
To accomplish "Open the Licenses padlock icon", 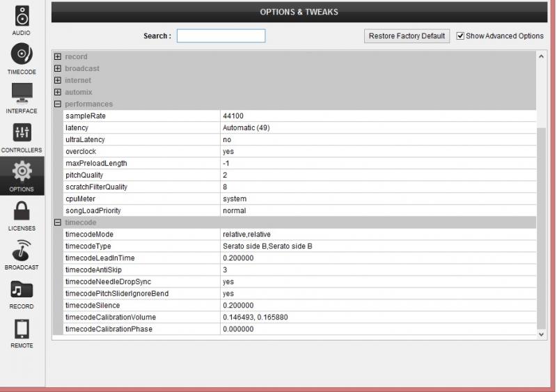I will tap(22, 210).
